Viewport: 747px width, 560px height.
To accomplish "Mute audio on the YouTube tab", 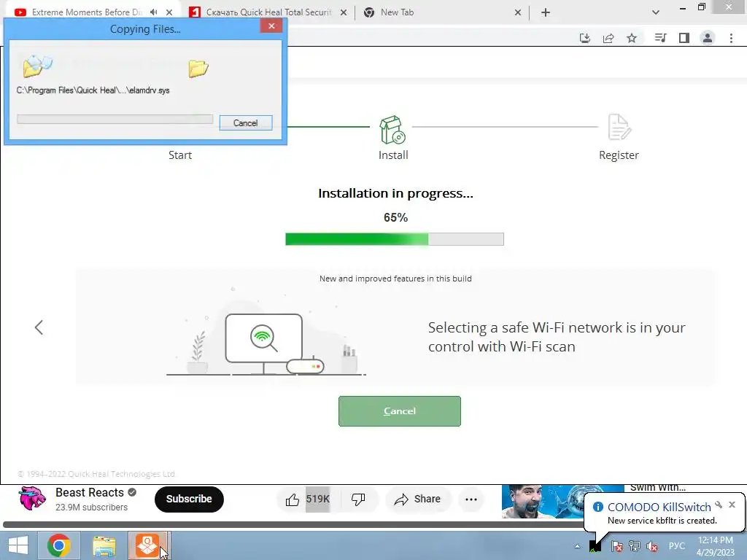I will coord(153,12).
